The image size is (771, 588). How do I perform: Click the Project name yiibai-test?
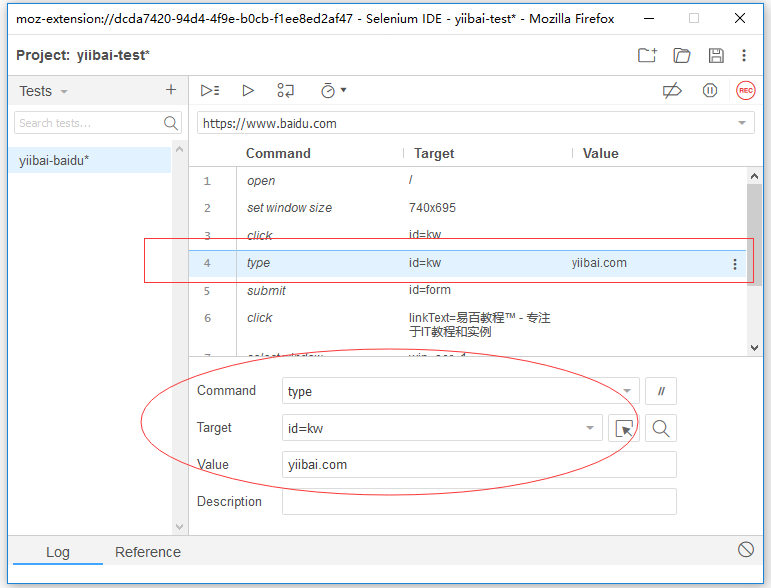pos(113,55)
